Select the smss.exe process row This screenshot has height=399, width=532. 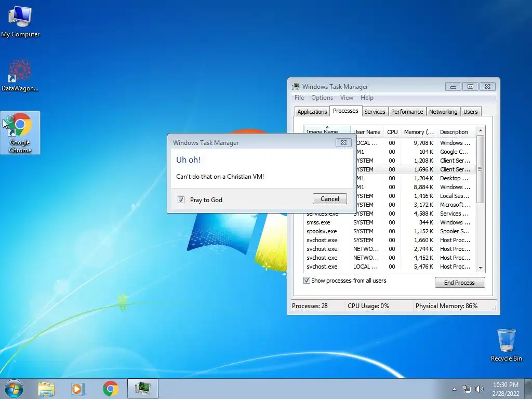click(390, 222)
